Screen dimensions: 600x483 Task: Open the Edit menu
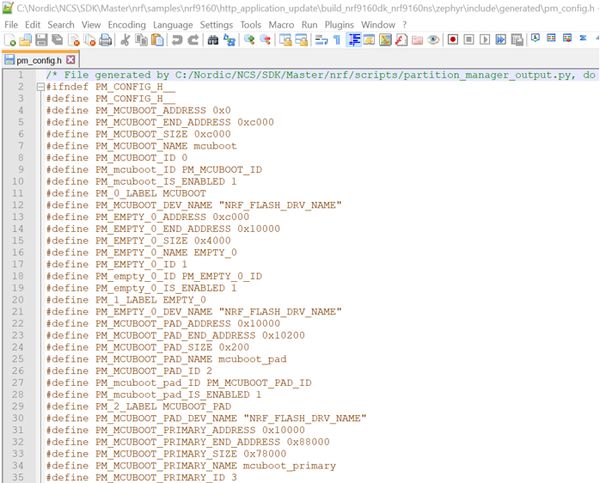click(x=33, y=24)
